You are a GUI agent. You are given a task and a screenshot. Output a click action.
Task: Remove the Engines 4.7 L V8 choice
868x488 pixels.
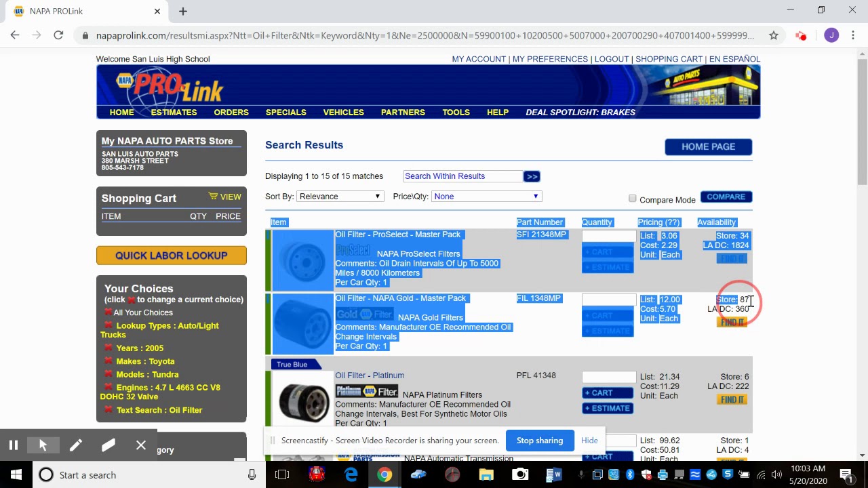tap(108, 388)
